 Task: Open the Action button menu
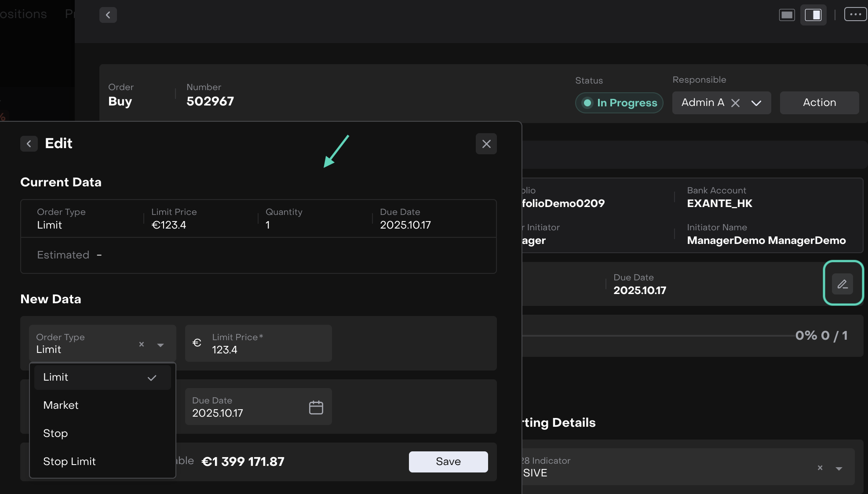819,103
